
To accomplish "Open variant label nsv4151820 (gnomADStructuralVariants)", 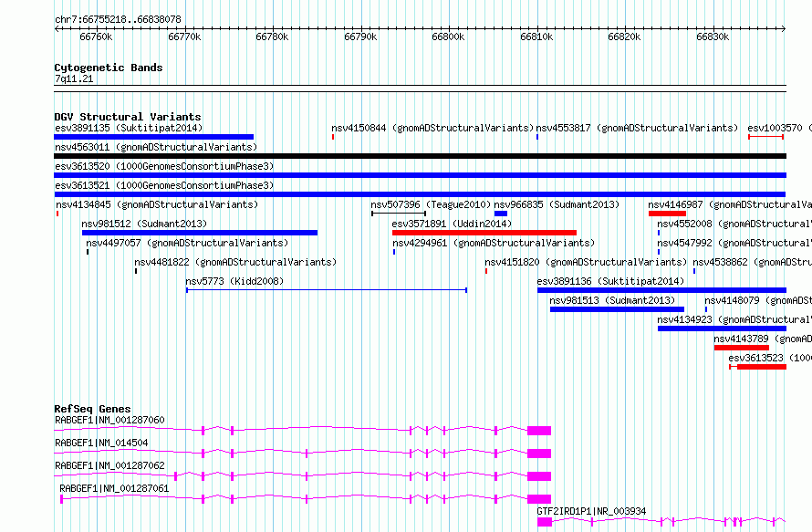I will [586, 262].
